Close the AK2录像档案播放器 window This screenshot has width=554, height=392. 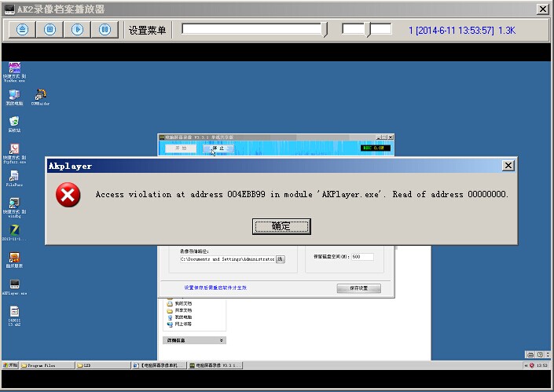pyautogui.click(x=542, y=9)
